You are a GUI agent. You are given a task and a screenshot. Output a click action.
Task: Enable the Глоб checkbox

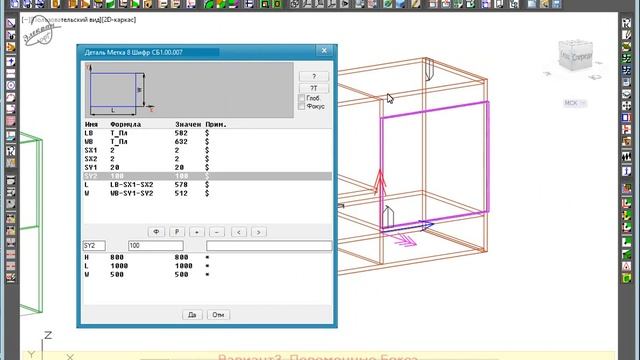pyautogui.click(x=301, y=98)
